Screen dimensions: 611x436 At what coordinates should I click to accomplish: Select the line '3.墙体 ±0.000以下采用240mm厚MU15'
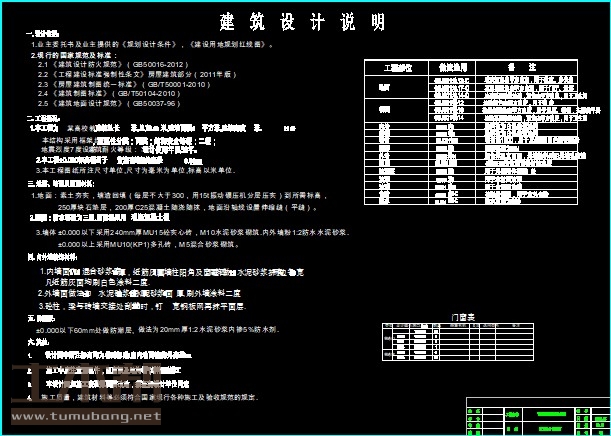(x=193, y=233)
